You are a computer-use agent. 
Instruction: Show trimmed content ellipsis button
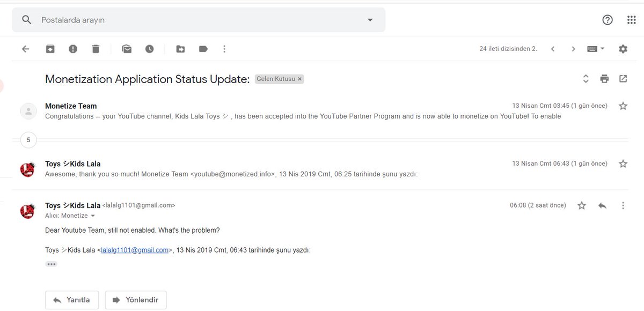51,264
